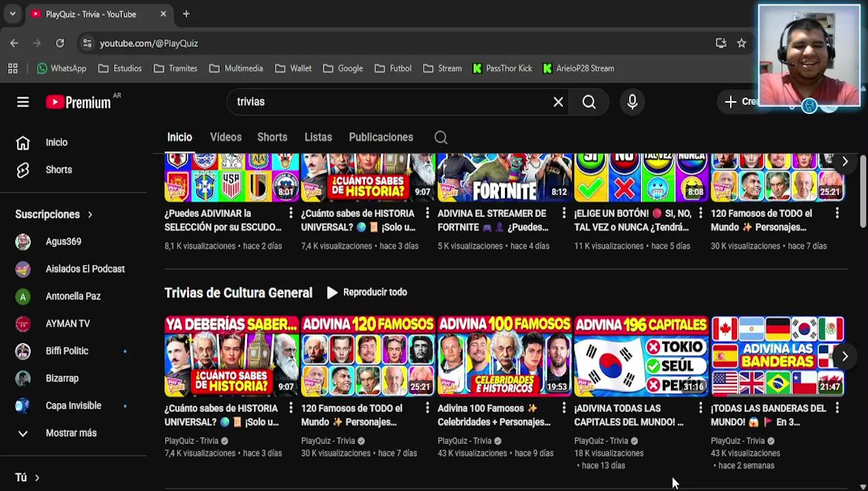The width and height of the screenshot is (868, 491).
Task: Open options for ELIGE UN BOTÓN video
Action: (x=700, y=213)
